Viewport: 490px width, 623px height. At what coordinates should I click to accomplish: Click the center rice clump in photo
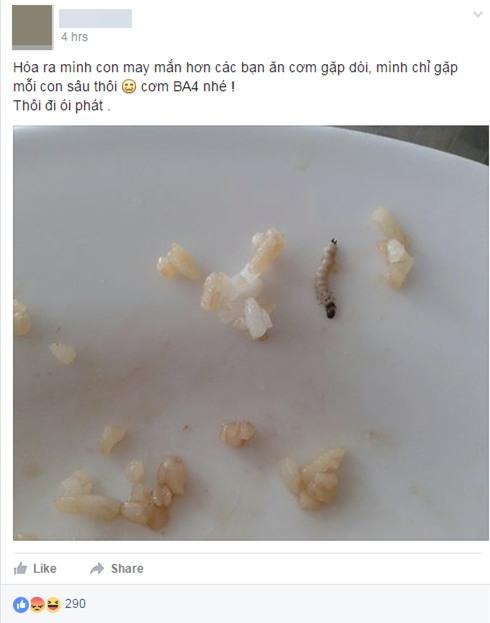click(x=242, y=285)
